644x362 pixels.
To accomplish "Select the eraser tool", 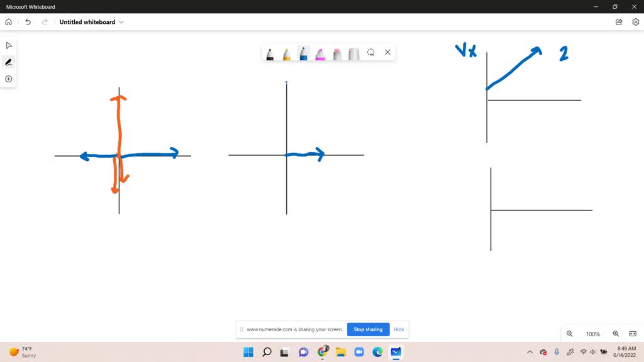I will [337, 53].
